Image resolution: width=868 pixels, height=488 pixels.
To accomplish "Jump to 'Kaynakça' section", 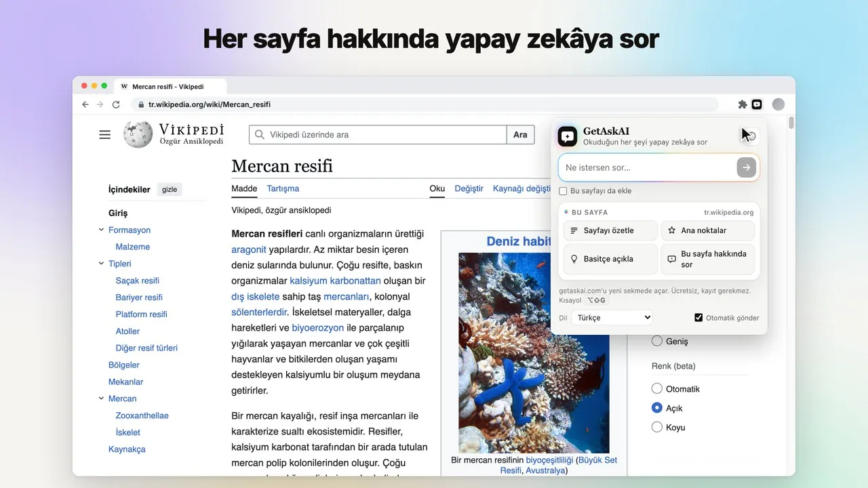I will coord(127,449).
